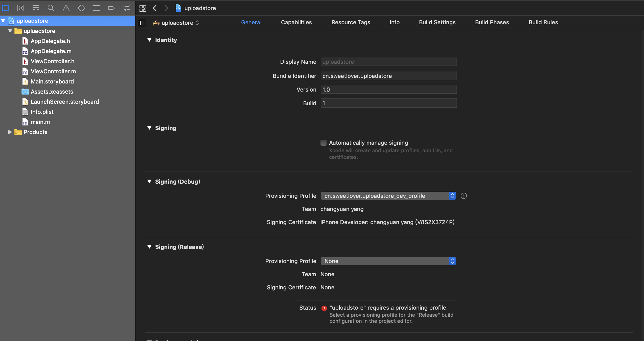
Task: Click the Display Name field
Action: coord(388,62)
